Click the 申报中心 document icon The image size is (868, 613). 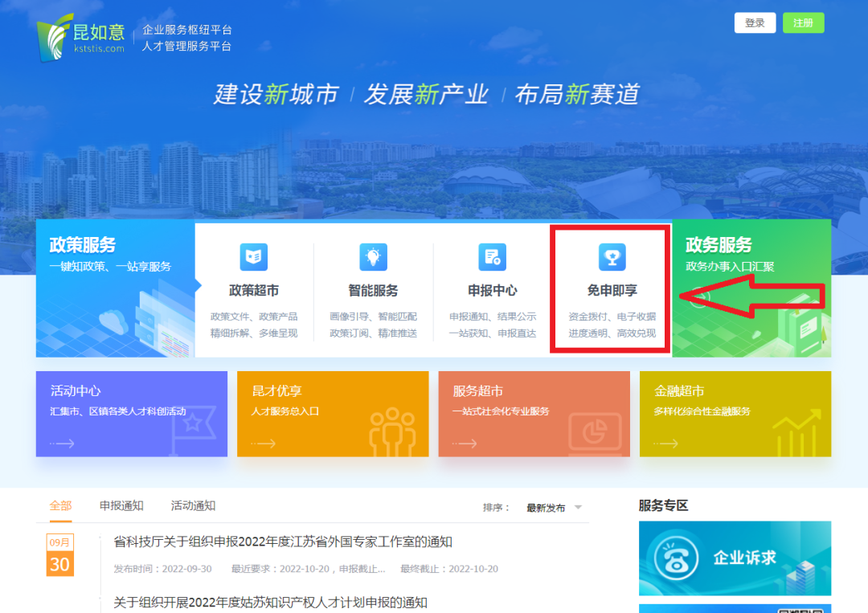coord(492,257)
